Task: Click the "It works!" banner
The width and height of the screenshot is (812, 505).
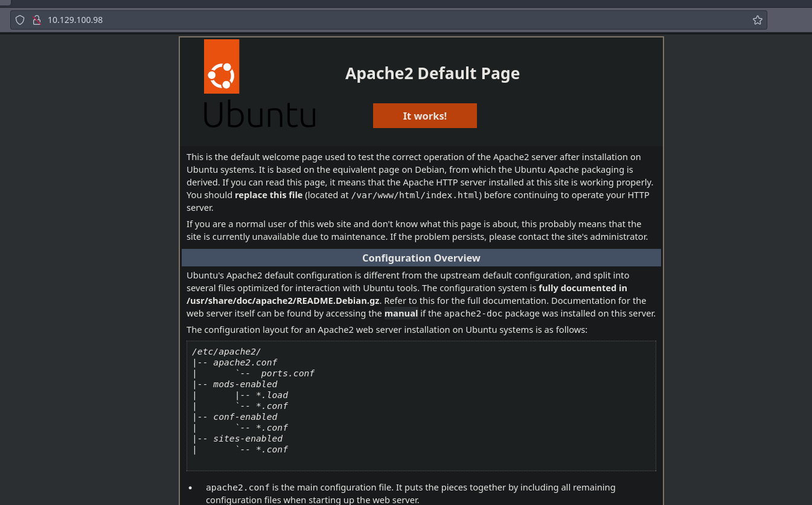Action: [x=425, y=116]
